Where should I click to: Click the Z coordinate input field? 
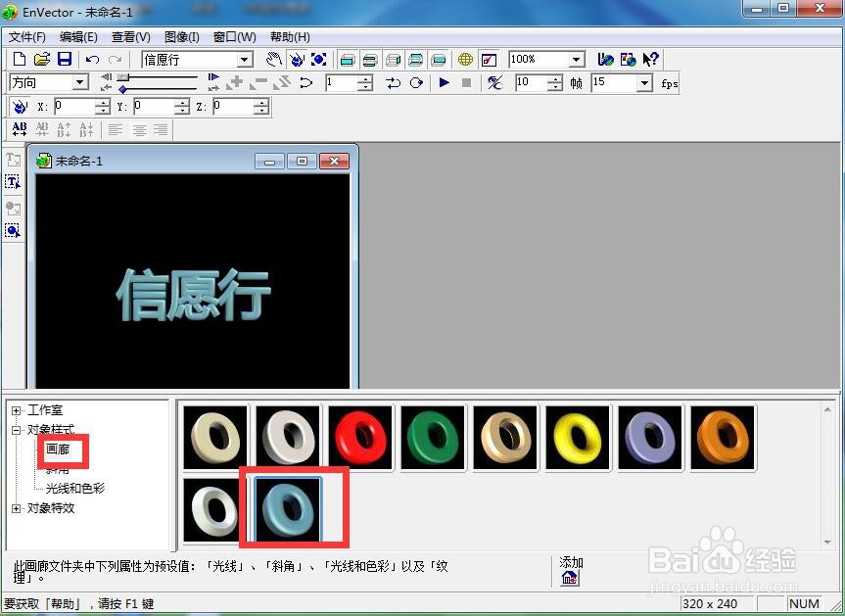[x=233, y=106]
